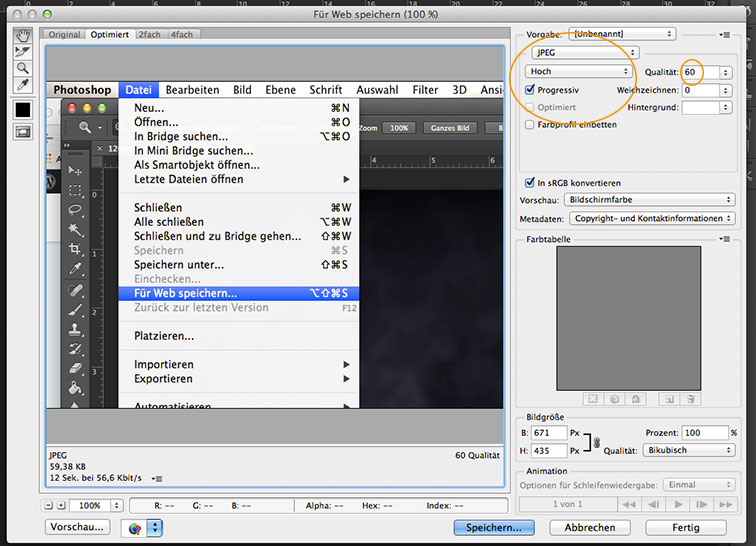The height and width of the screenshot is (546, 756).
Task: Click the Prozent field showing 100
Action: tap(704, 433)
